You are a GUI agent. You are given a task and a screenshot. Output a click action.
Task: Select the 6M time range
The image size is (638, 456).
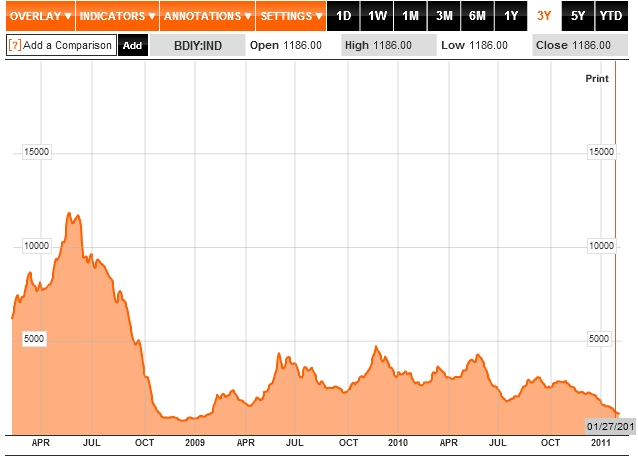coord(478,16)
